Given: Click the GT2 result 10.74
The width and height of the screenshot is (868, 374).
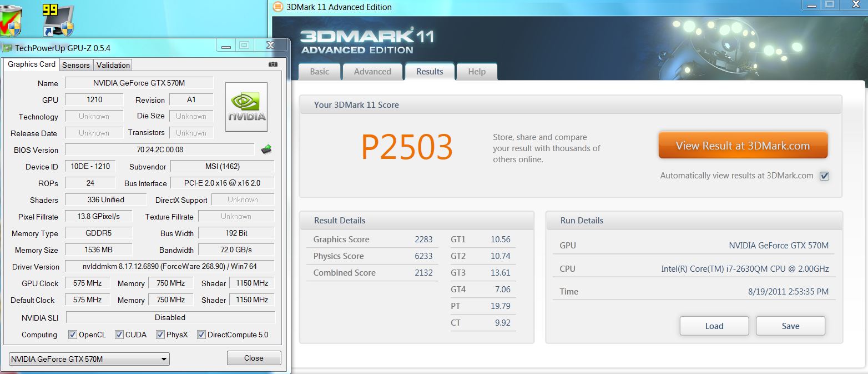Looking at the screenshot, I should [x=501, y=256].
